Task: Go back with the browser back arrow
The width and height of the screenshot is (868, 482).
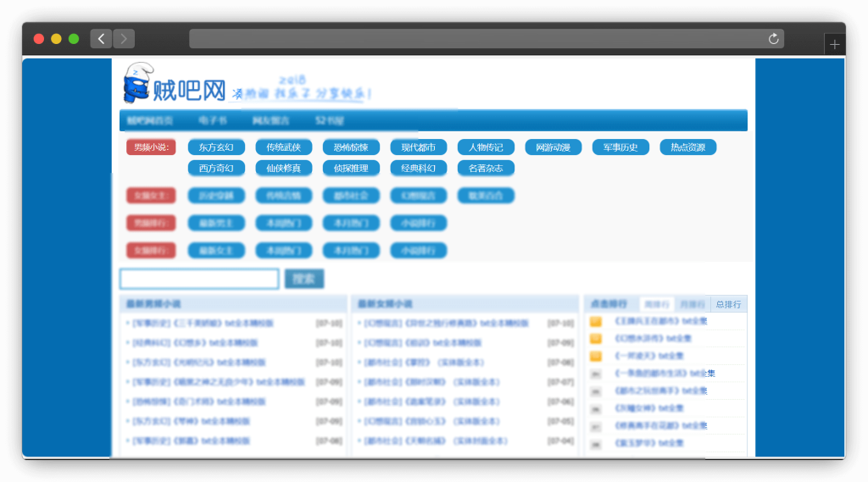Action: click(x=101, y=38)
